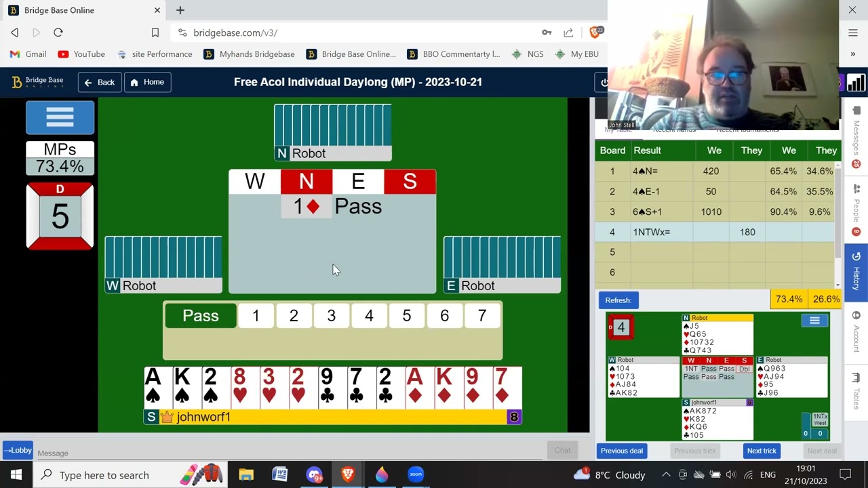Open the NGS bookmark

tap(528, 54)
